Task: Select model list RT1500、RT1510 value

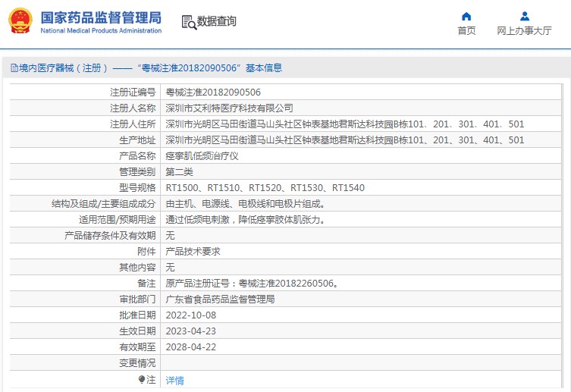Action: [265, 188]
